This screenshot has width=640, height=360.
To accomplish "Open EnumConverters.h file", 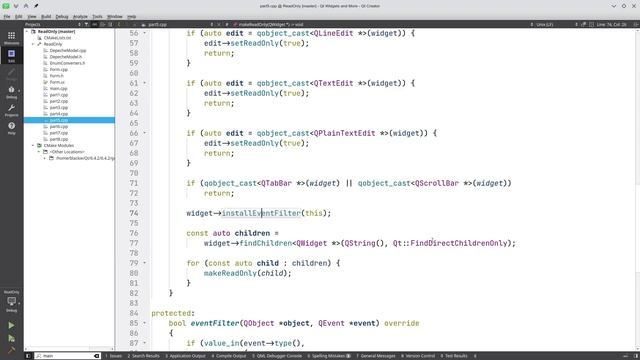I will (x=67, y=63).
